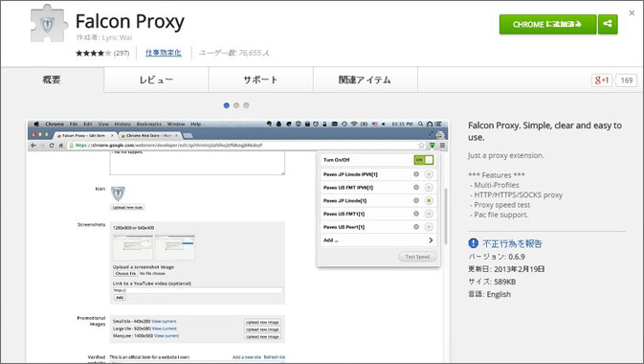Click the second screenshot thumbnail

pos(175,247)
